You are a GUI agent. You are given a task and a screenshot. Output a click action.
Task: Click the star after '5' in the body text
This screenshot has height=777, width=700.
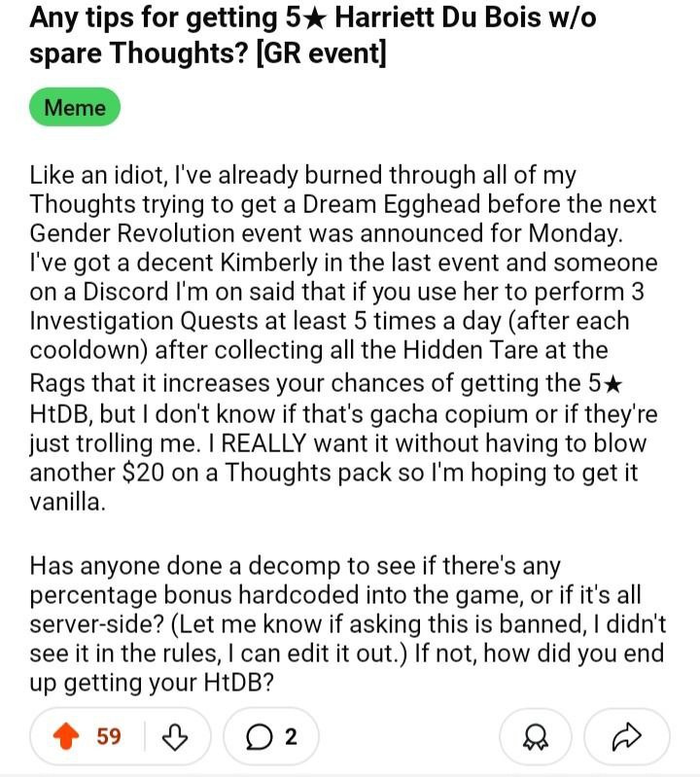[612, 384]
